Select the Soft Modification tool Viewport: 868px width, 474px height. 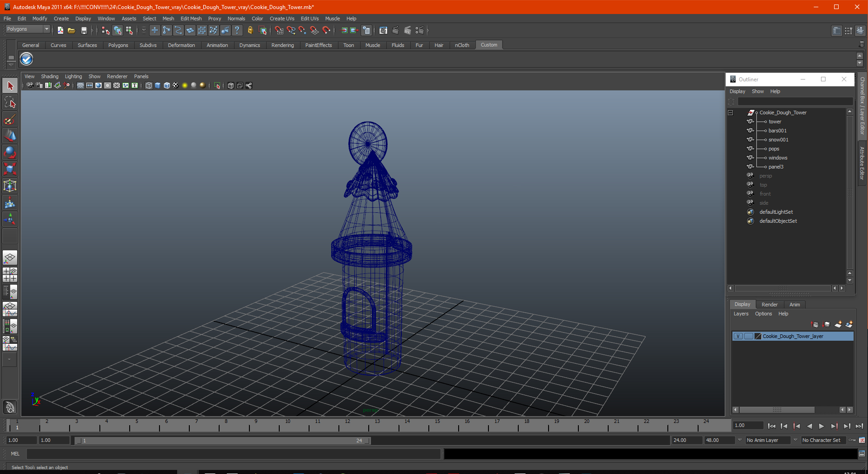[x=10, y=203]
